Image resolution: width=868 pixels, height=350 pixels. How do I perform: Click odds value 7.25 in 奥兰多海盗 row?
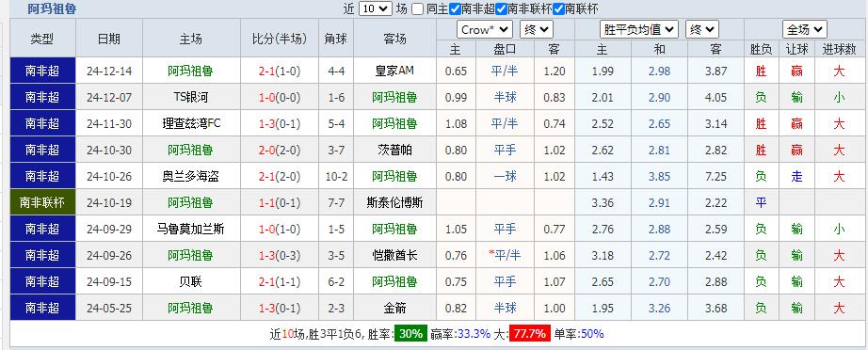click(715, 176)
